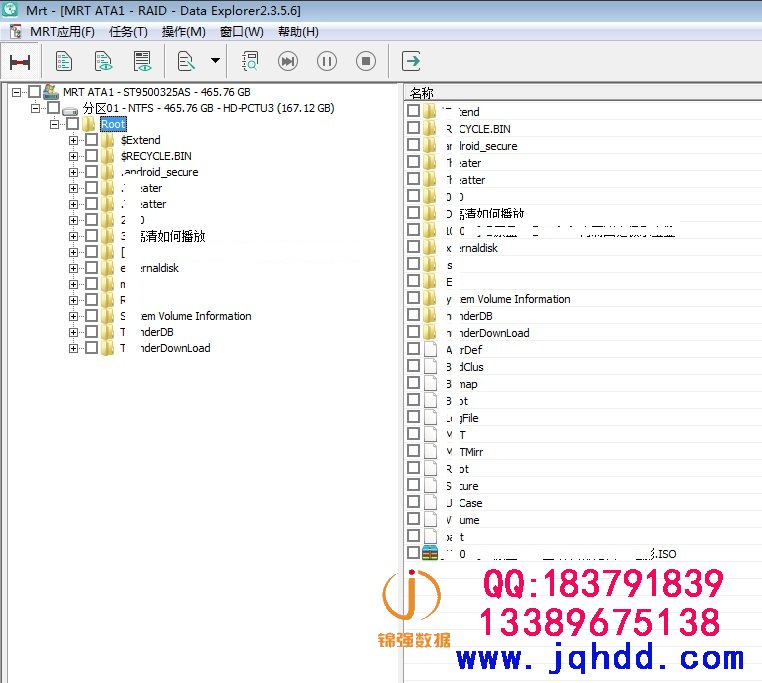The image size is (762, 683).
Task: Click the pause button in toolbar
Action: coord(327,61)
